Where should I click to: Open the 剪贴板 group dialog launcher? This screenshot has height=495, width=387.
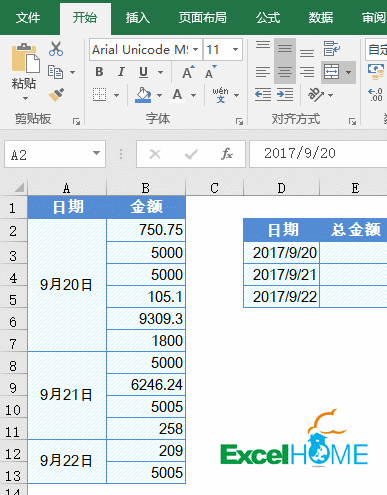point(77,122)
